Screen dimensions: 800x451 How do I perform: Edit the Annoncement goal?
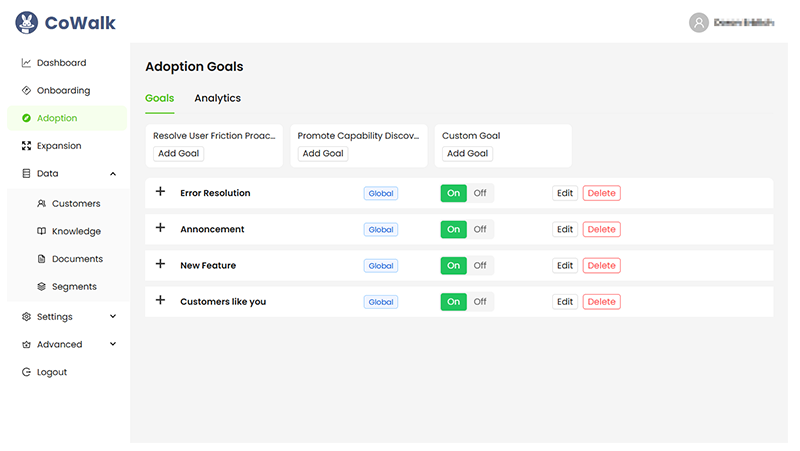click(x=565, y=230)
